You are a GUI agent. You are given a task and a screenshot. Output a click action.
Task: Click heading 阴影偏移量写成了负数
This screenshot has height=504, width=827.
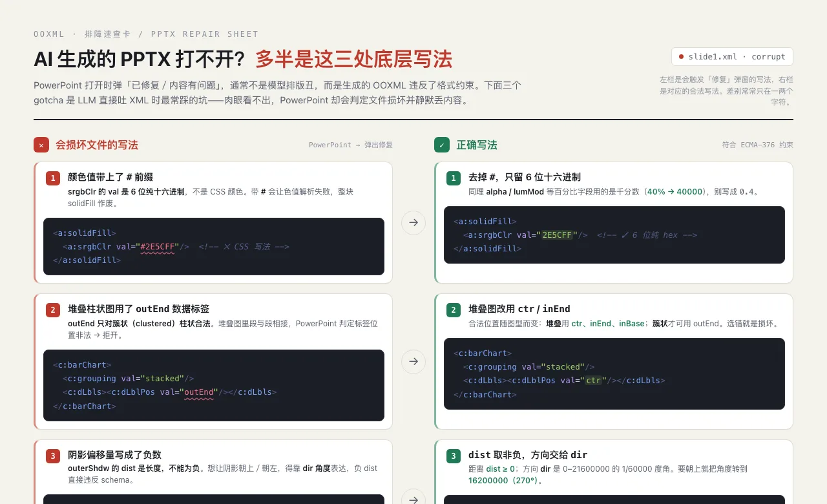[114, 455]
